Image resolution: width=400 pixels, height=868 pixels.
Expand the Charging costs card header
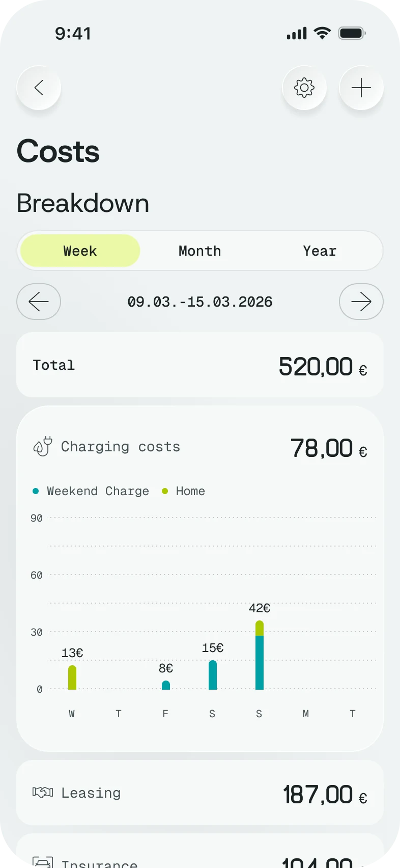200,447
